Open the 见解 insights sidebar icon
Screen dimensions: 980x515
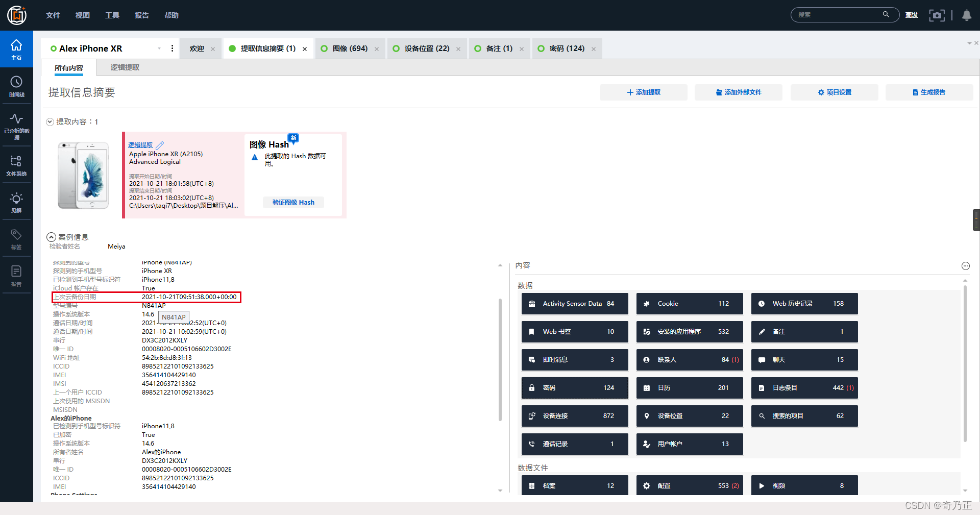point(16,203)
